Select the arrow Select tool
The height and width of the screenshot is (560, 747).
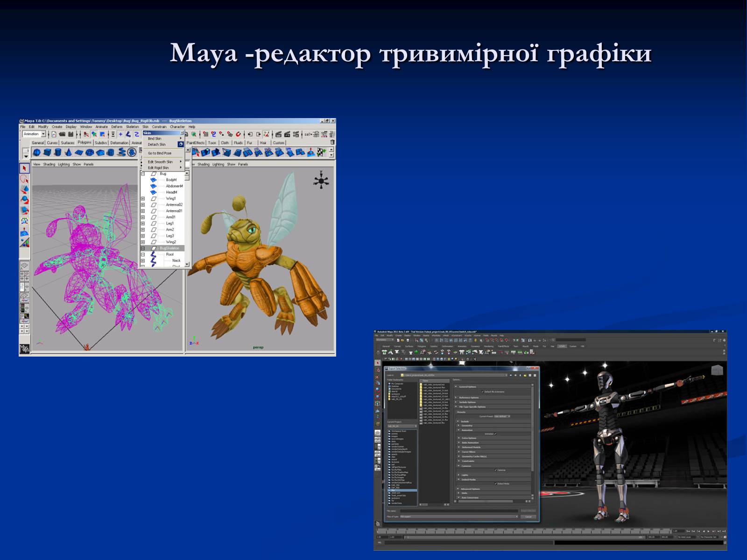coord(24,168)
